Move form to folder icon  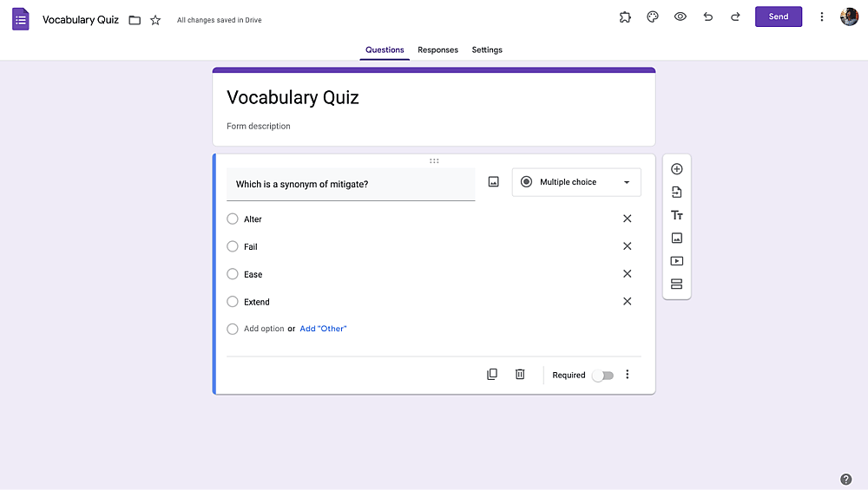pyautogui.click(x=135, y=21)
